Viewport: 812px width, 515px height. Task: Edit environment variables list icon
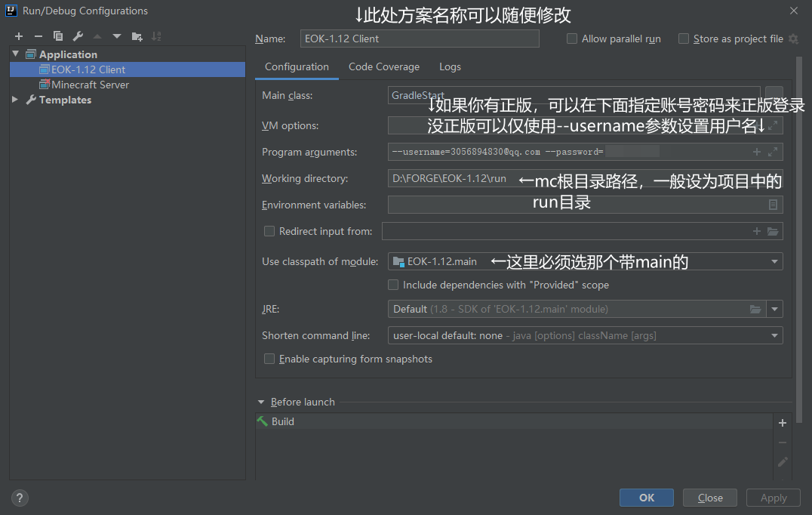tap(773, 205)
